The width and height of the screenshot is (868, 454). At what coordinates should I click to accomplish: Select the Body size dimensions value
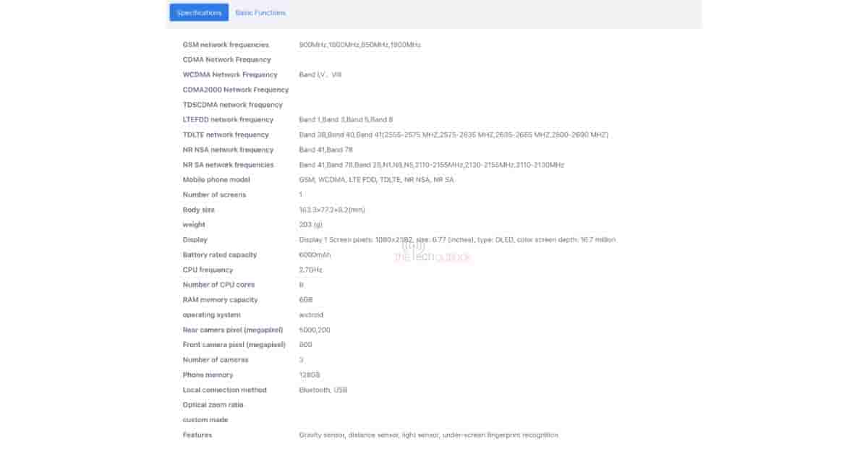(331, 210)
